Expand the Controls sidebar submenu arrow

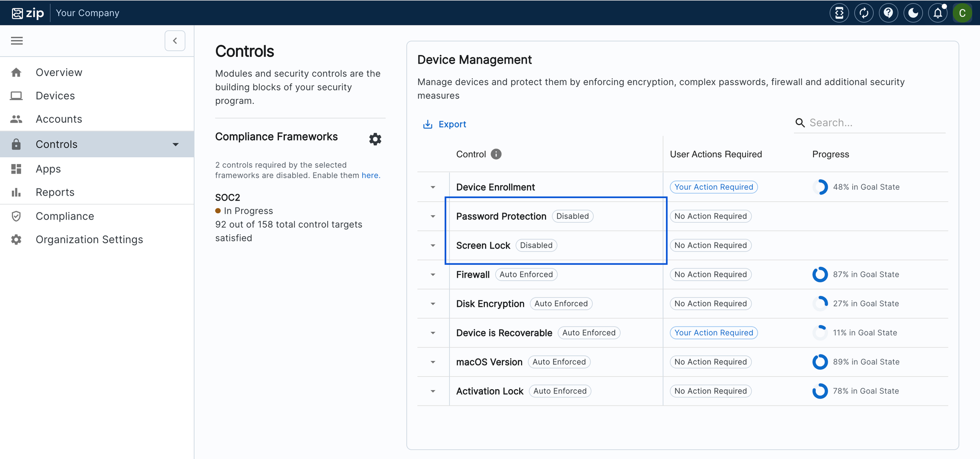pyautogui.click(x=176, y=144)
